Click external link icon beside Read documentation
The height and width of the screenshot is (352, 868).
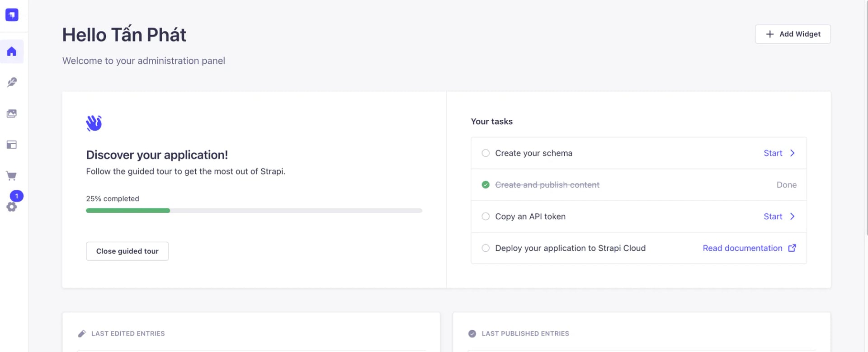click(x=792, y=248)
